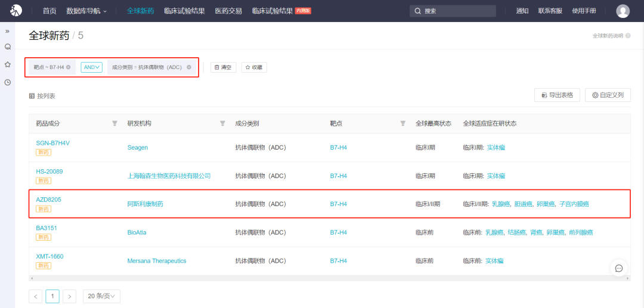Screen dimensions: 644x308
Task: Click into the top 搜索 search field
Action: pyautogui.click(x=456, y=11)
